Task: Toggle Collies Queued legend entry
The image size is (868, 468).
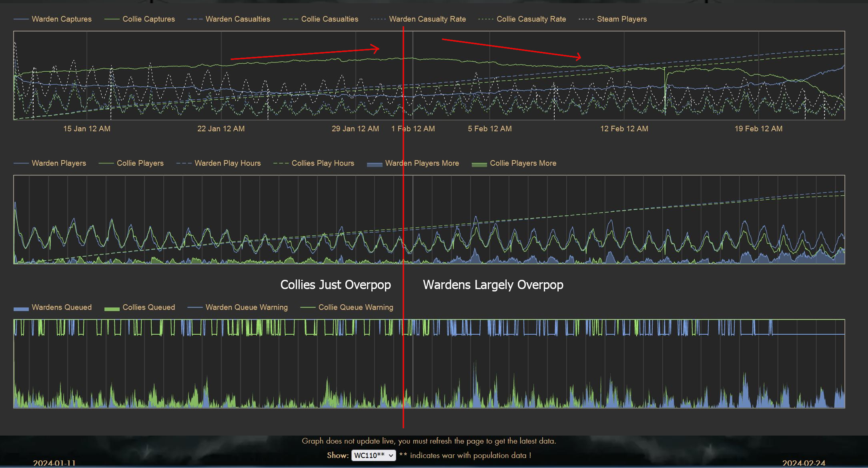Action: tap(148, 307)
